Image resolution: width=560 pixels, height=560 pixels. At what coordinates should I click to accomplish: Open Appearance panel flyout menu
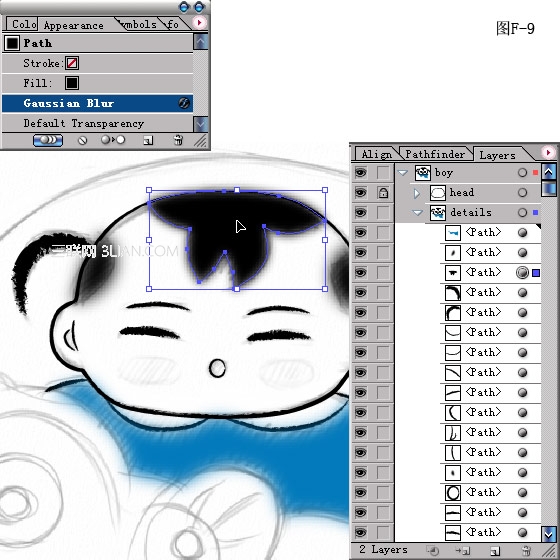199,23
